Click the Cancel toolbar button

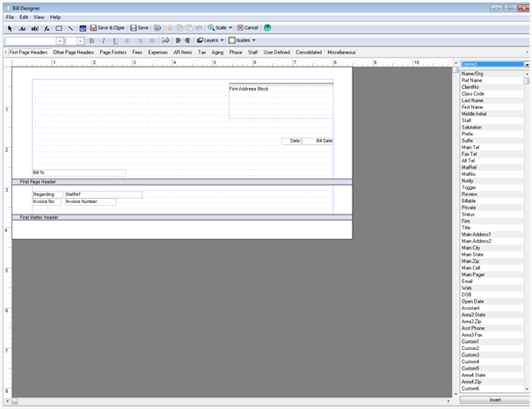[248, 28]
